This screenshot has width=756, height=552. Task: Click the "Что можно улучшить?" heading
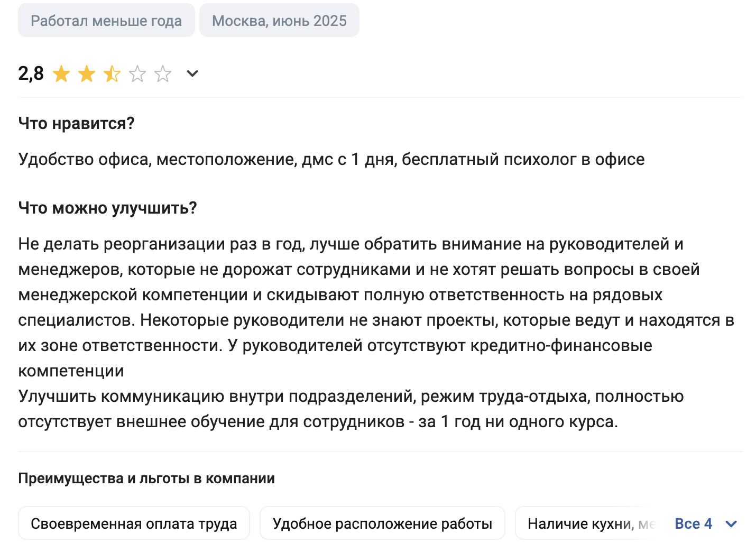[107, 208]
